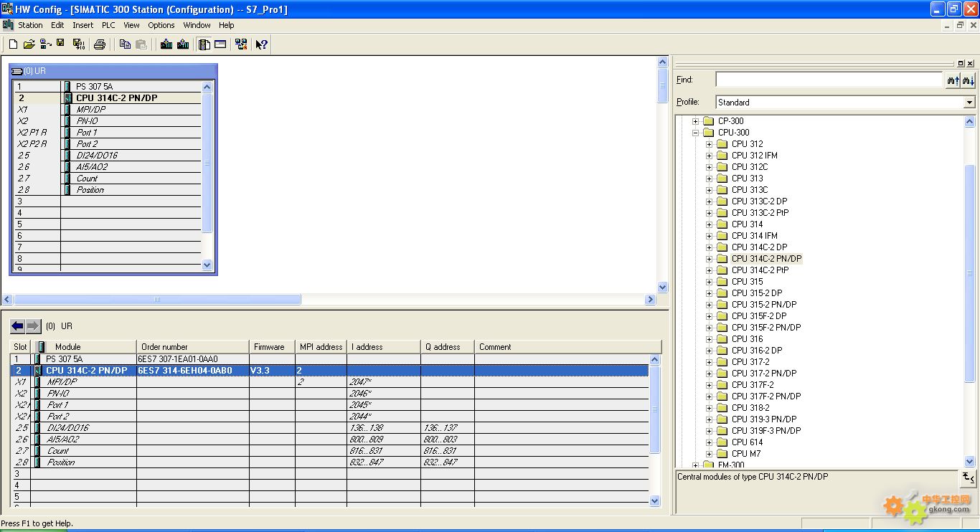The image size is (980, 532).
Task: Expand the CP-300 tree node
Action: pyautogui.click(x=695, y=121)
